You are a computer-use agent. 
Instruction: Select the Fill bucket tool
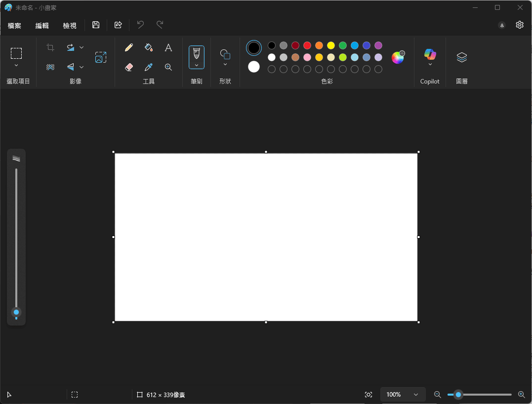149,47
